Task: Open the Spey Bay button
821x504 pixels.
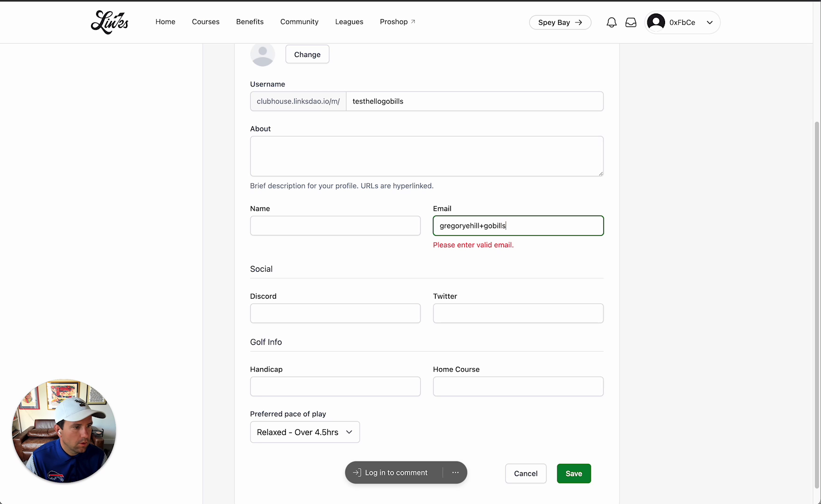Action: [560, 22]
